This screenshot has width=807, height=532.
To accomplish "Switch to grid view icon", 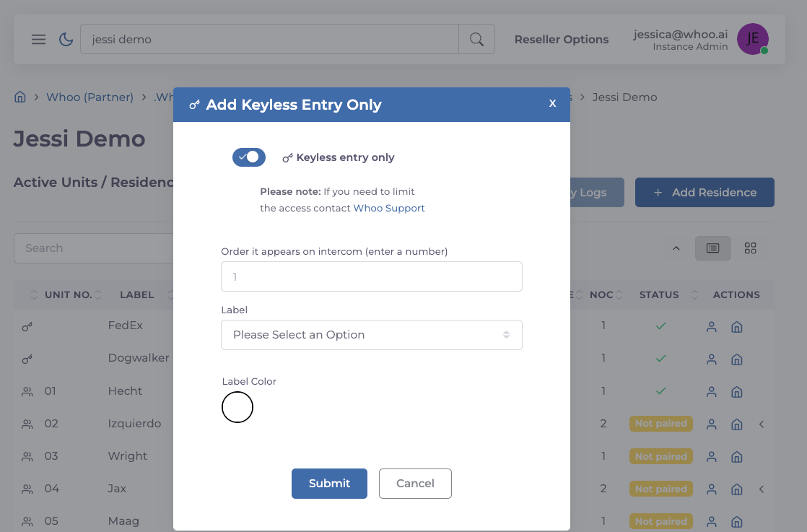I will 751,248.
